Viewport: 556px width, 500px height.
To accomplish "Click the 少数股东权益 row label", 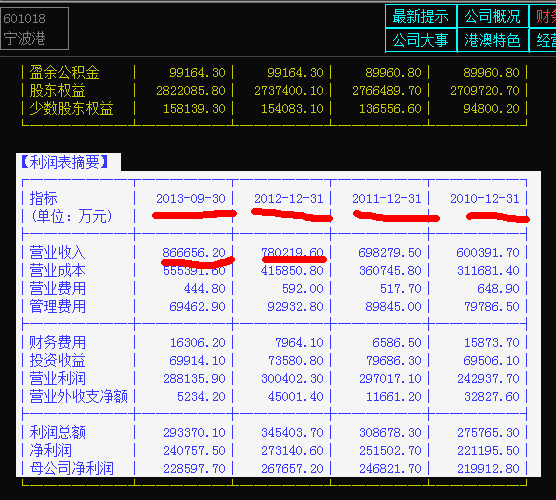I will click(x=71, y=109).
